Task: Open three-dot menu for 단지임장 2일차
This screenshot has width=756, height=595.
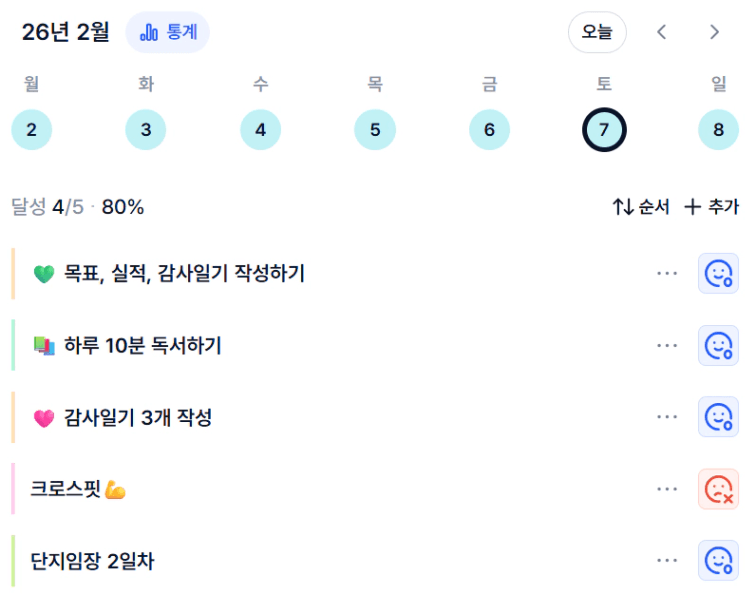Action: (x=667, y=561)
